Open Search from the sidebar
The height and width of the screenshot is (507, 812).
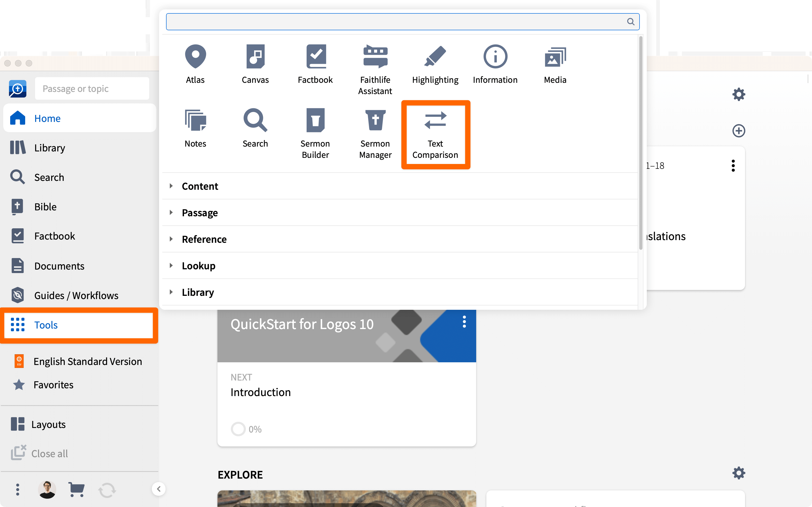[80, 177]
